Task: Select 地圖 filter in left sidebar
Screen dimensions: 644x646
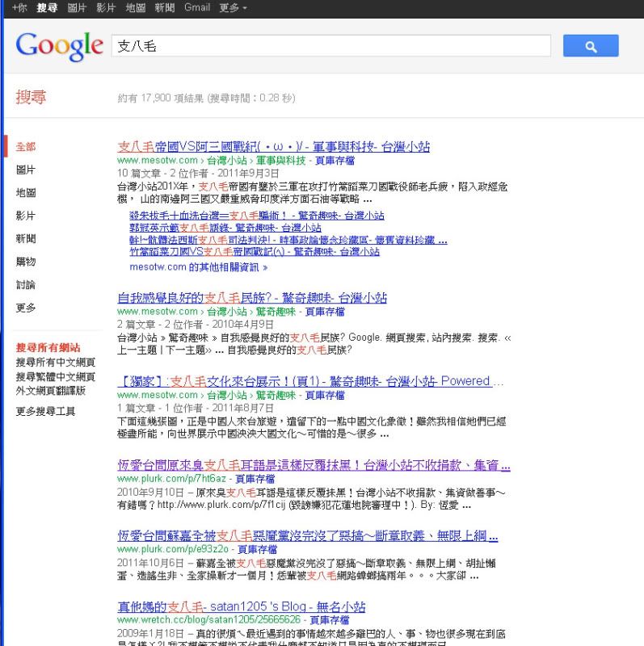Action: [x=26, y=192]
